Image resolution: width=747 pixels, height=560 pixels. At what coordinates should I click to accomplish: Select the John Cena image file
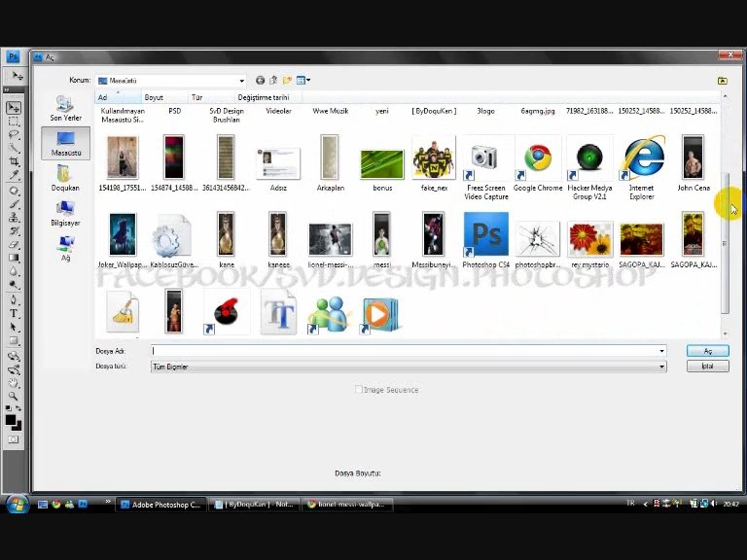(694, 163)
